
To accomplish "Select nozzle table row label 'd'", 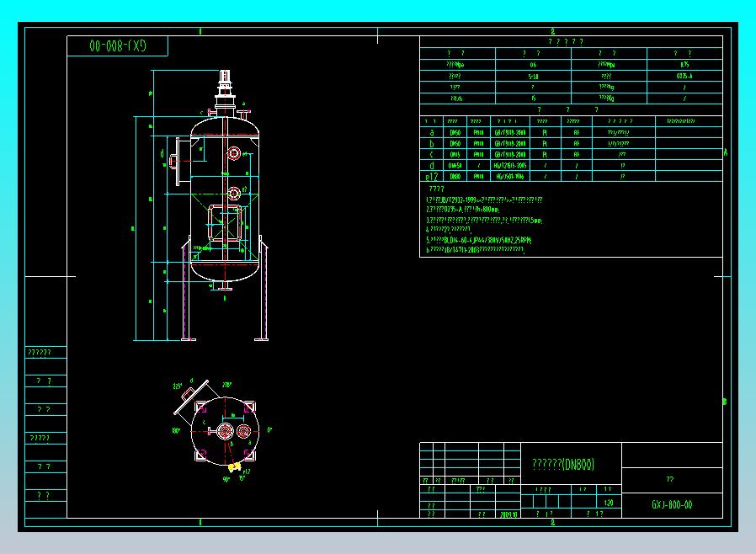I will [432, 165].
